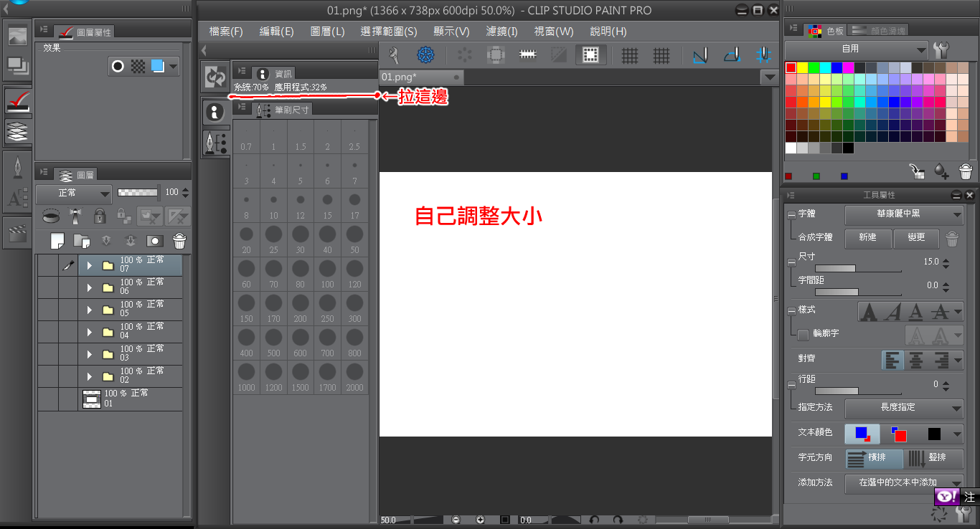Enable snap to grid icon
This screenshot has height=529, width=980.
tap(765, 55)
